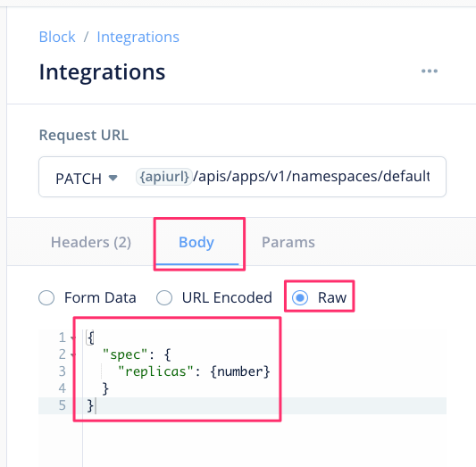Open the Params tab
Screen dimensions: 476x467
(288, 242)
